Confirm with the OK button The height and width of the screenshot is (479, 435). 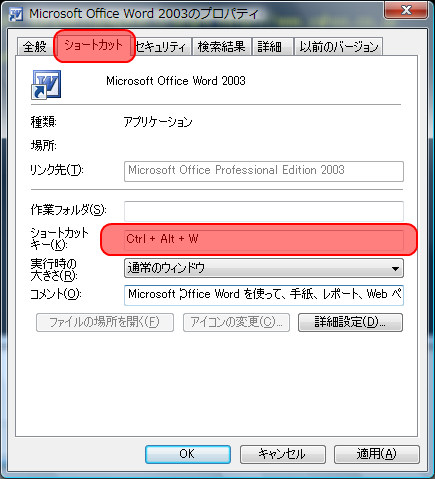click(188, 454)
